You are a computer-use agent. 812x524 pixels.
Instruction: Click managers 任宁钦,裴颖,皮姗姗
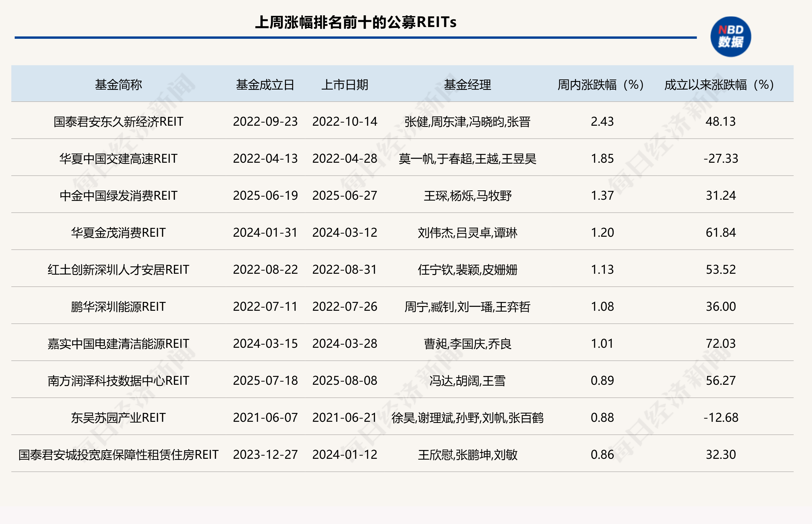point(468,270)
